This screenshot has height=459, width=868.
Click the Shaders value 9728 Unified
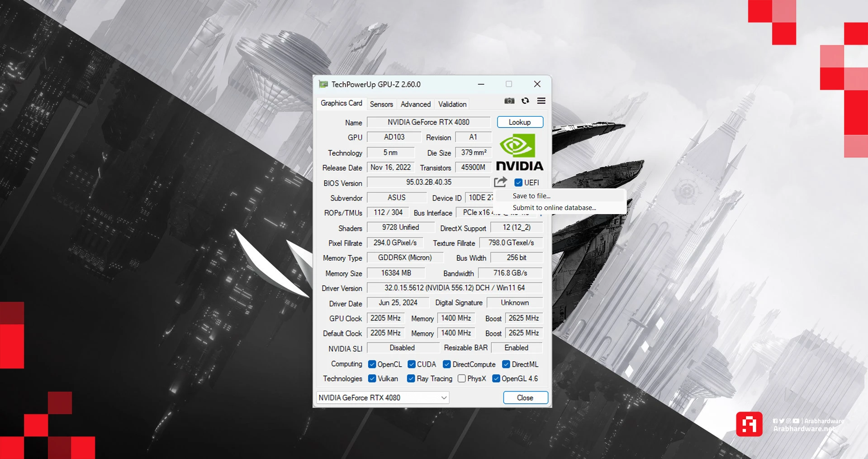400,227
